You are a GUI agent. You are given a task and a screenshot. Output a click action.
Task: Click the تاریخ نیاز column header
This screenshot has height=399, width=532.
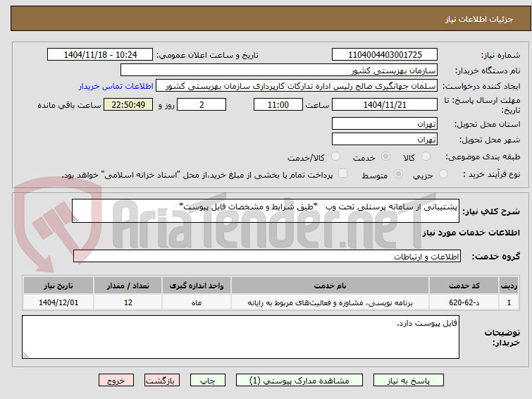click(58, 286)
